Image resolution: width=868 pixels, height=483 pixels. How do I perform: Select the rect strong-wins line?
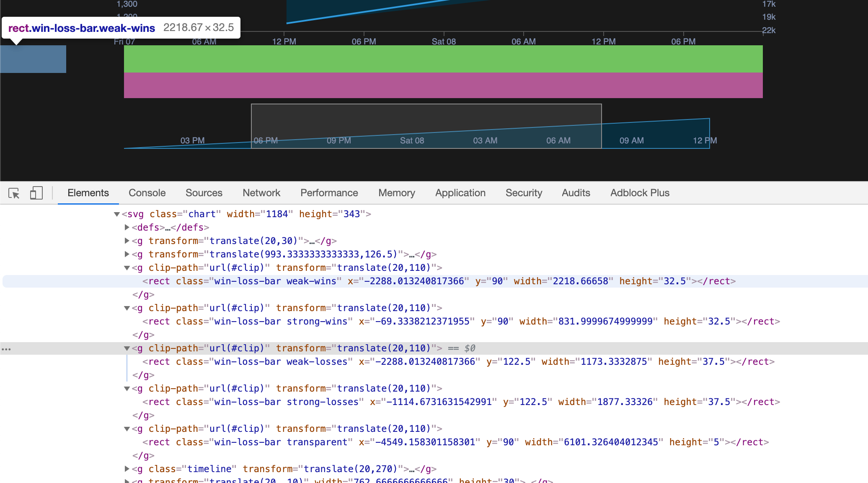461,322
